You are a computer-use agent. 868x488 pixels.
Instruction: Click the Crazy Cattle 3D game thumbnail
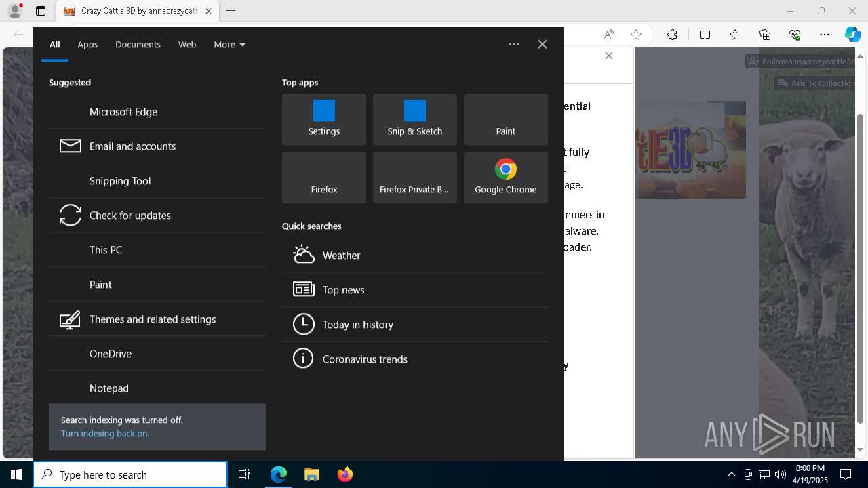coord(691,150)
